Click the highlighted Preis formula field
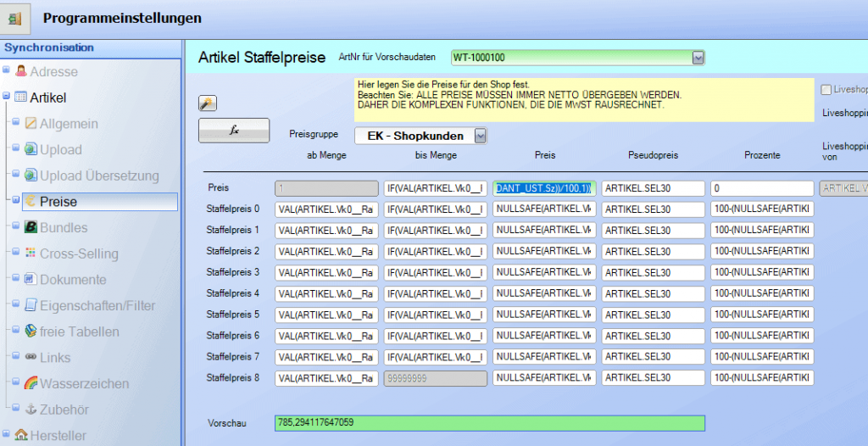This screenshot has width=868, height=446. [x=543, y=188]
